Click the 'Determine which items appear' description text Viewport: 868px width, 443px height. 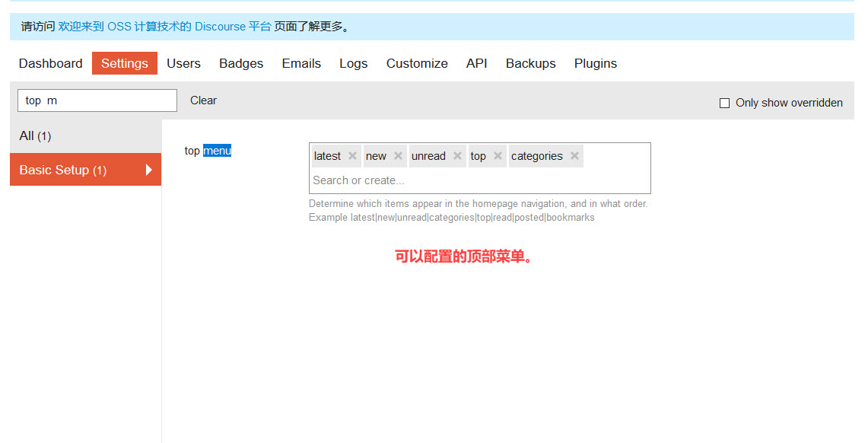click(479, 204)
